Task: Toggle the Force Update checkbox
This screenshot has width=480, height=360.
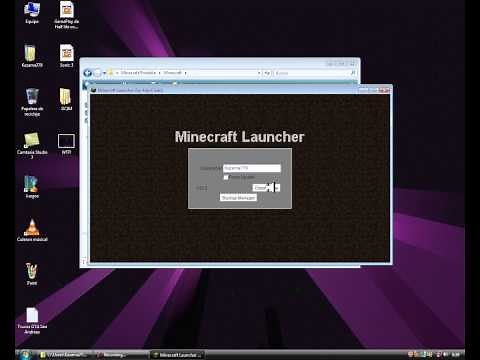Action: point(226,177)
